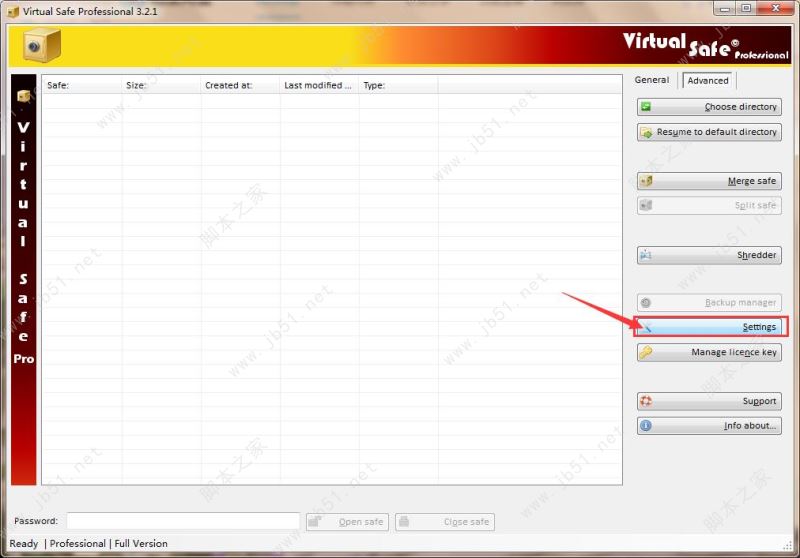Open the Choose directory dialog
This screenshot has height=558, width=800.
709,107
